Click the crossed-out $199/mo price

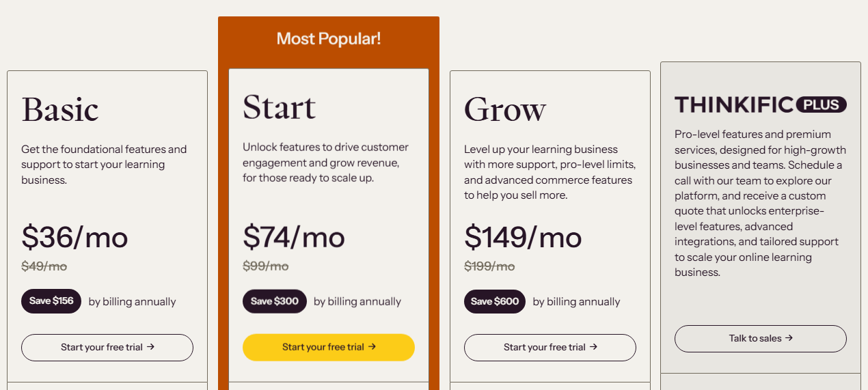point(489,266)
